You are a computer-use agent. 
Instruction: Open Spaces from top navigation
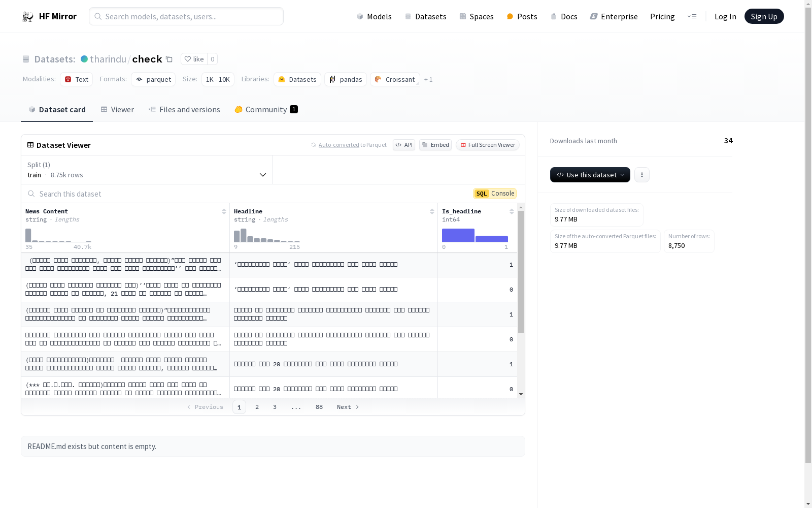477,16
